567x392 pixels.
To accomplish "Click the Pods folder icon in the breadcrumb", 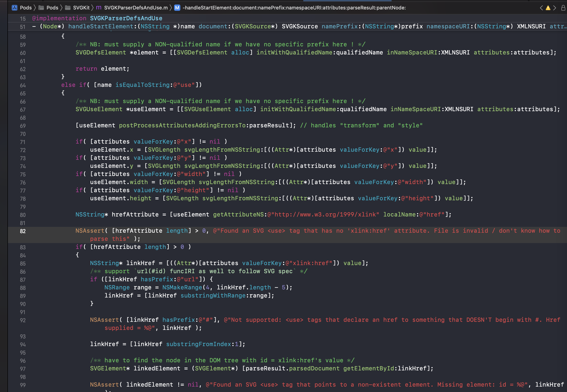I will [41, 8].
